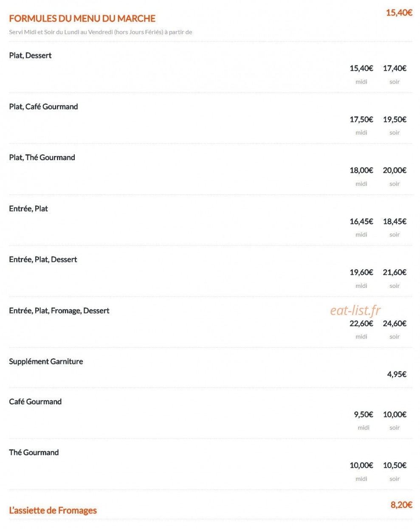Click the L'assiette de Fromages heading
Viewport: 420px width, 529px height.
(x=53, y=510)
